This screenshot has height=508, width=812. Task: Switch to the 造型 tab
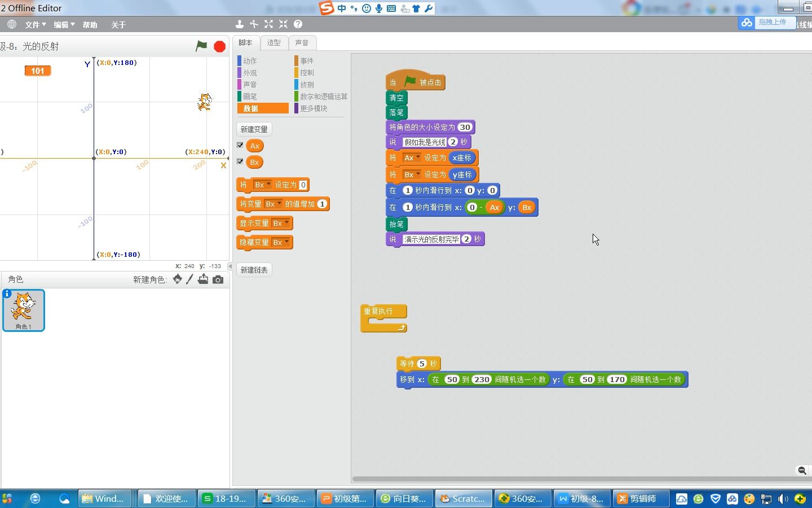click(273, 42)
